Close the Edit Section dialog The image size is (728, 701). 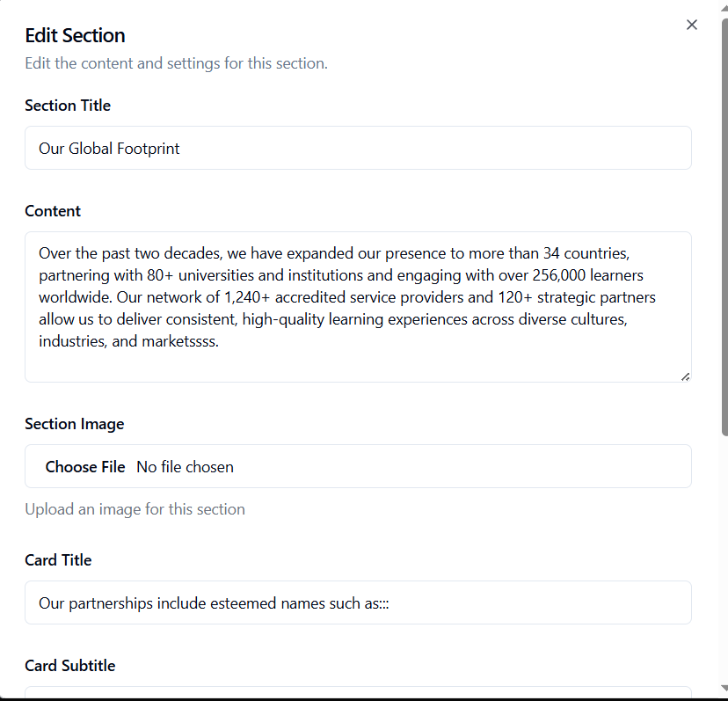click(692, 25)
